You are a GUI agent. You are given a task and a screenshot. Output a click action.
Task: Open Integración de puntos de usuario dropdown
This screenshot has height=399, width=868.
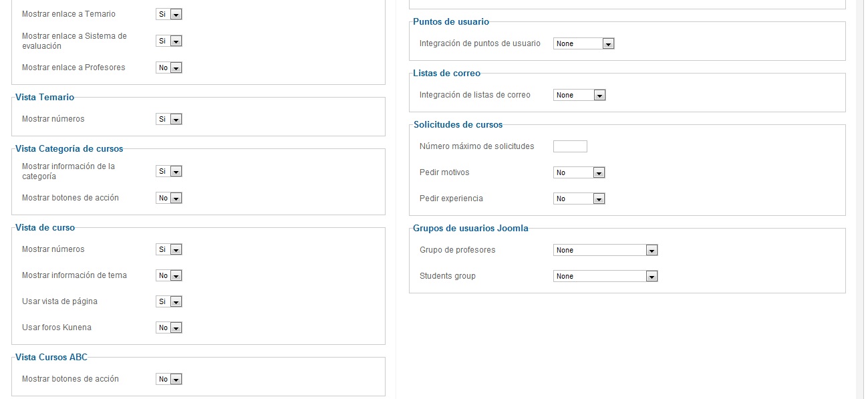coord(583,43)
